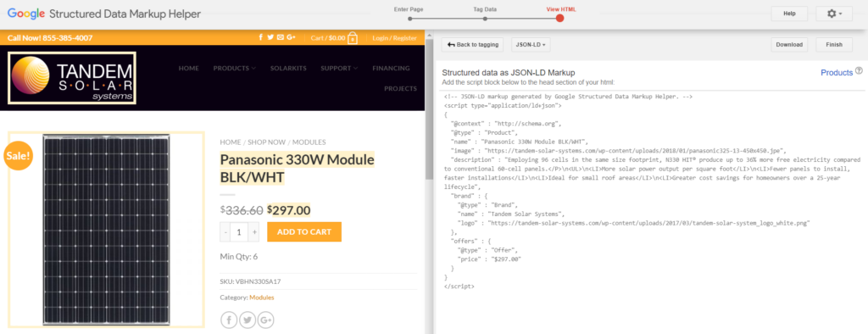The image size is (868, 334).
Task: Click the Min Qty: 6 text
Action: pos(238,257)
